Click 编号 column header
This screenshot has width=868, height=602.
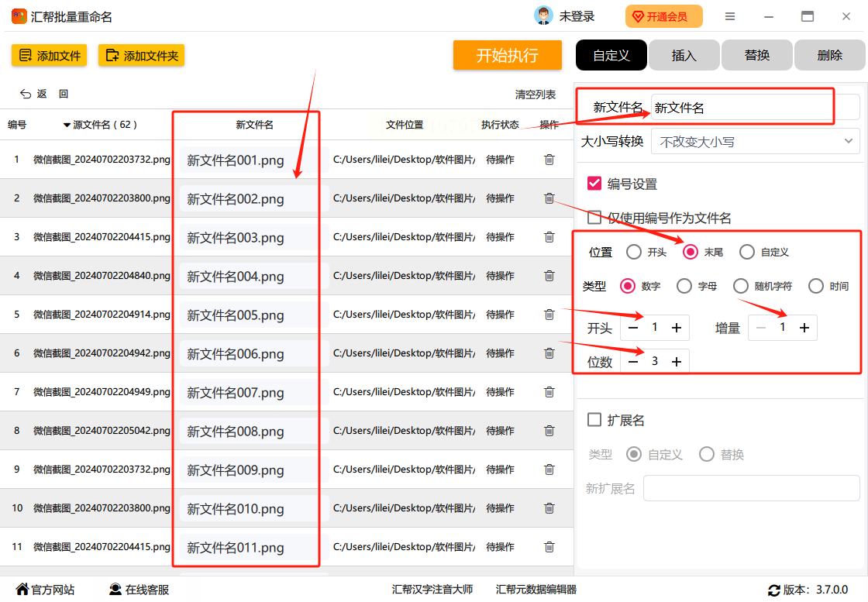17,125
